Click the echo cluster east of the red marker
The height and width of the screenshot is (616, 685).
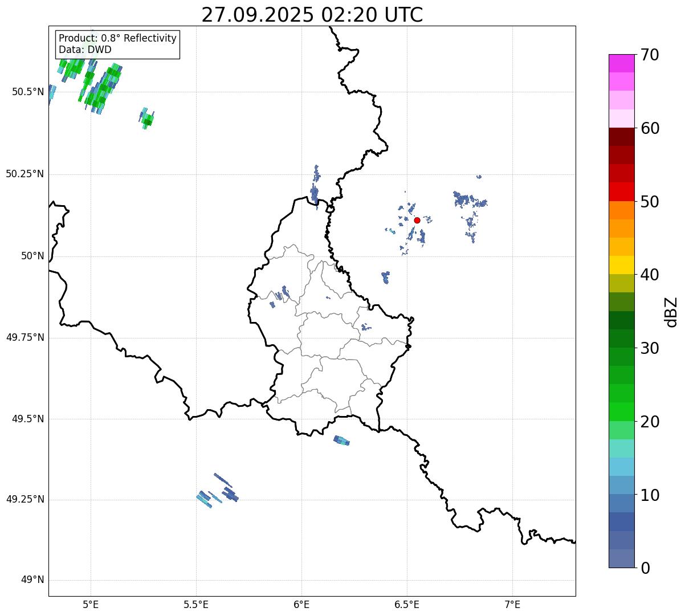point(468,202)
